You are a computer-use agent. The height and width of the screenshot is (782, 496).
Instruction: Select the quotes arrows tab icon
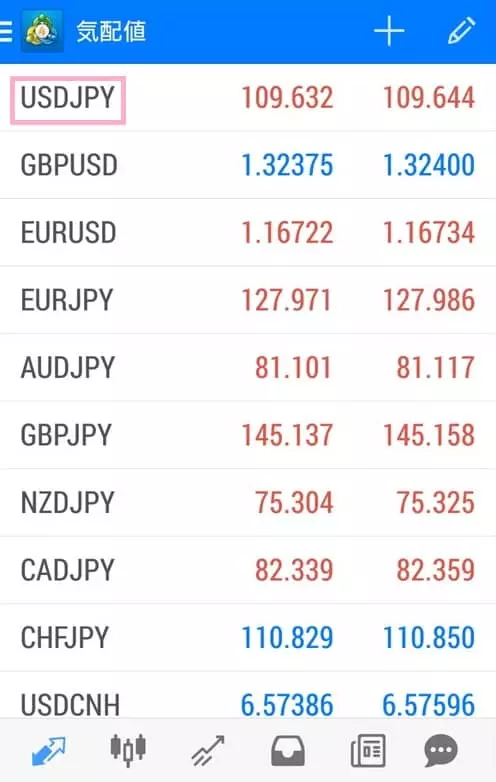click(48, 751)
